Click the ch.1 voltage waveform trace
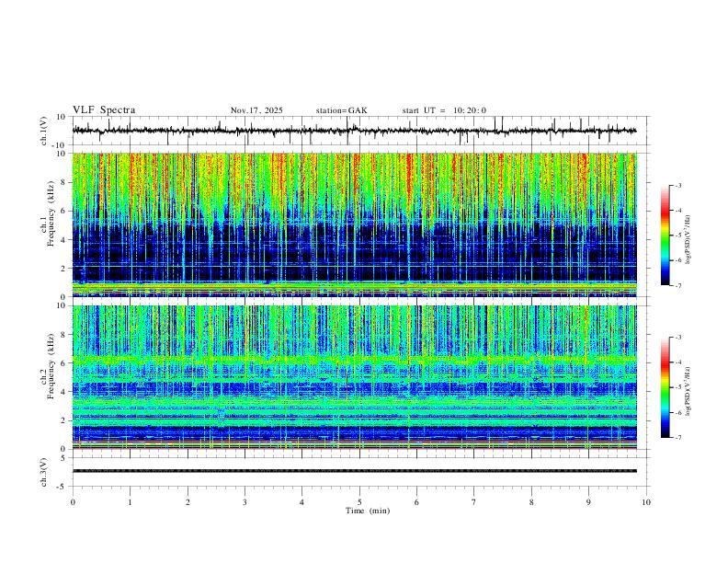 pos(354,131)
